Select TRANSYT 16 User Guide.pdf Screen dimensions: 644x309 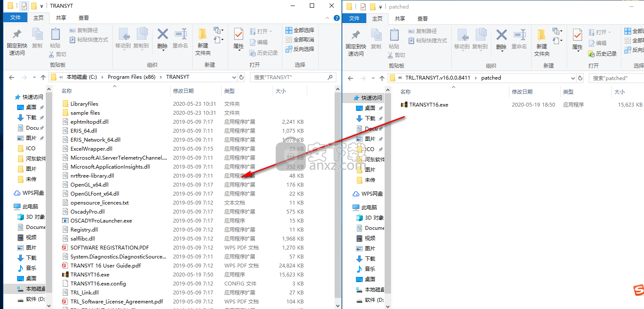(x=106, y=265)
